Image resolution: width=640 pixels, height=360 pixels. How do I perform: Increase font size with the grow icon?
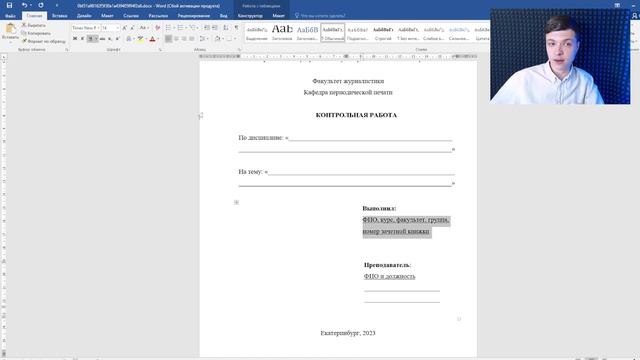(x=124, y=28)
